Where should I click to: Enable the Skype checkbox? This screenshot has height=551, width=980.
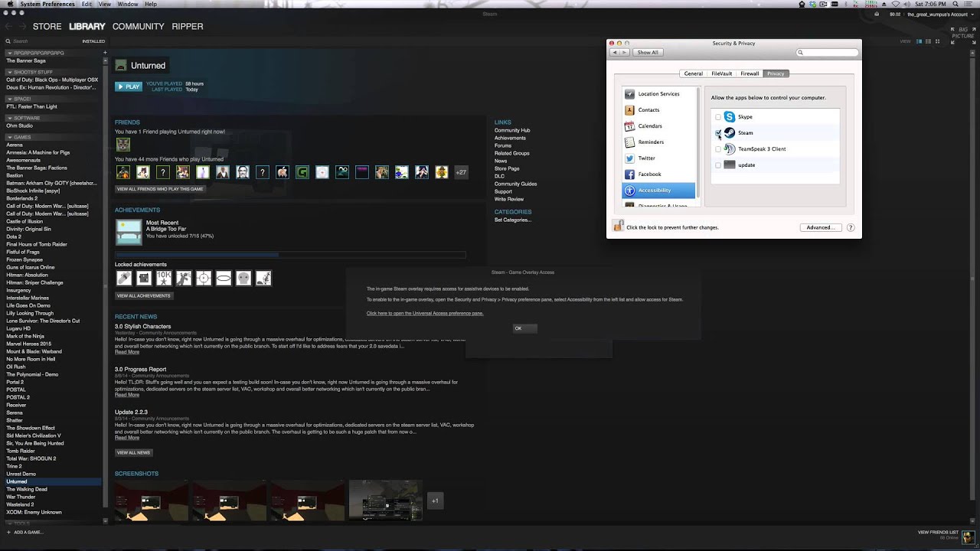tap(718, 117)
